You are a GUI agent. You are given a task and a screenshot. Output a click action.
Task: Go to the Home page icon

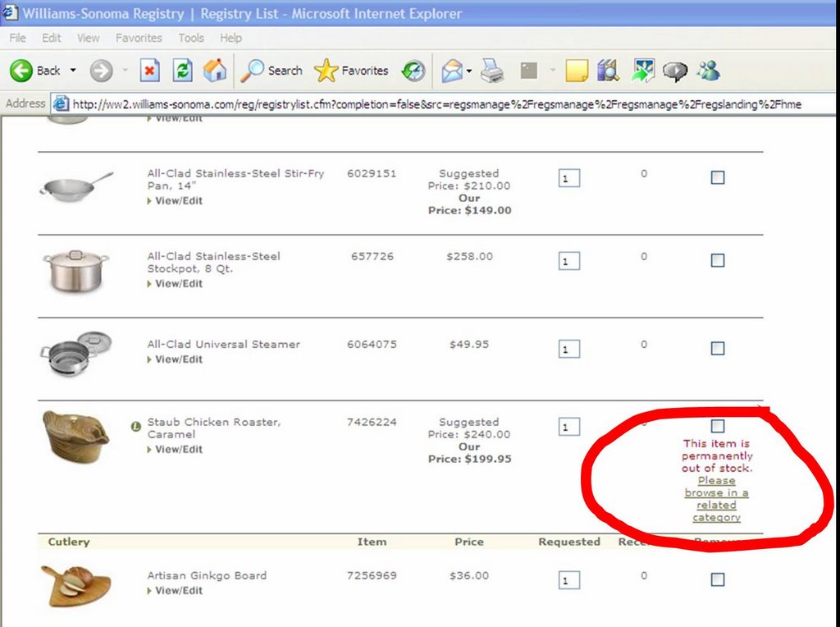pos(215,71)
